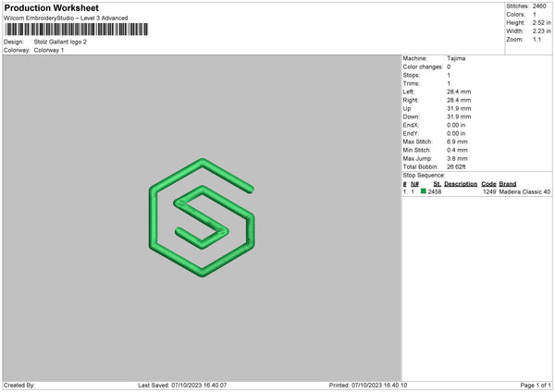Click the thread code 1249
The image size is (555, 392).
coord(489,191)
